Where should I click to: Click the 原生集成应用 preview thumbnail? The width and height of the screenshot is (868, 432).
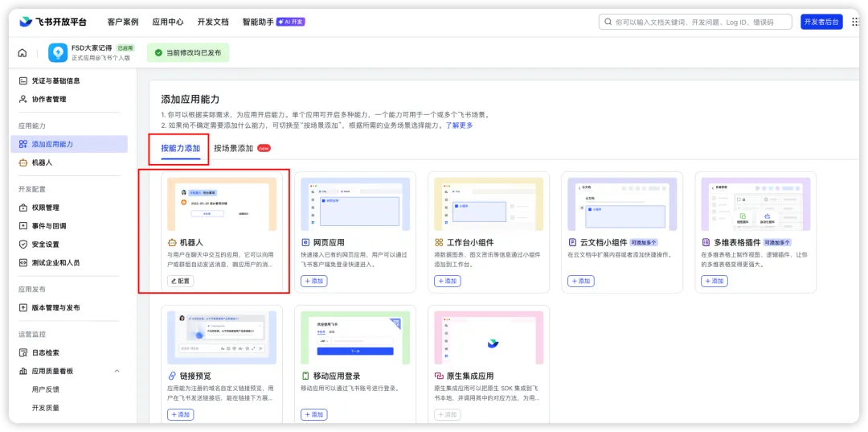pos(489,337)
